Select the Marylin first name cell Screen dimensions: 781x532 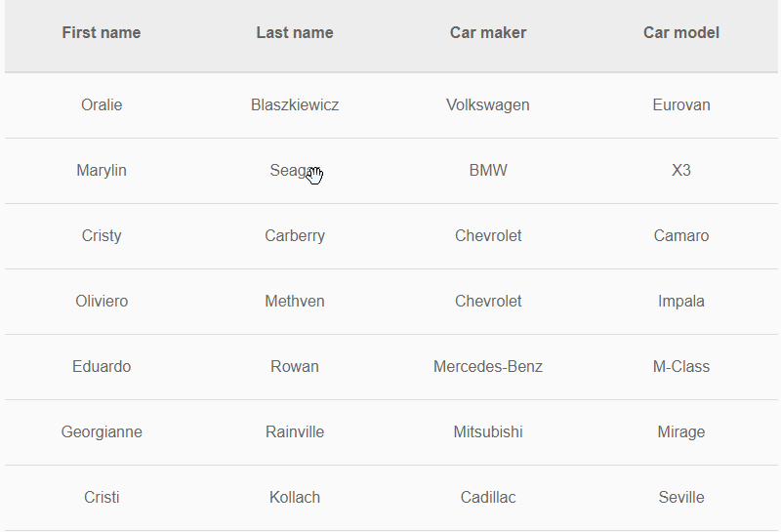point(102,171)
